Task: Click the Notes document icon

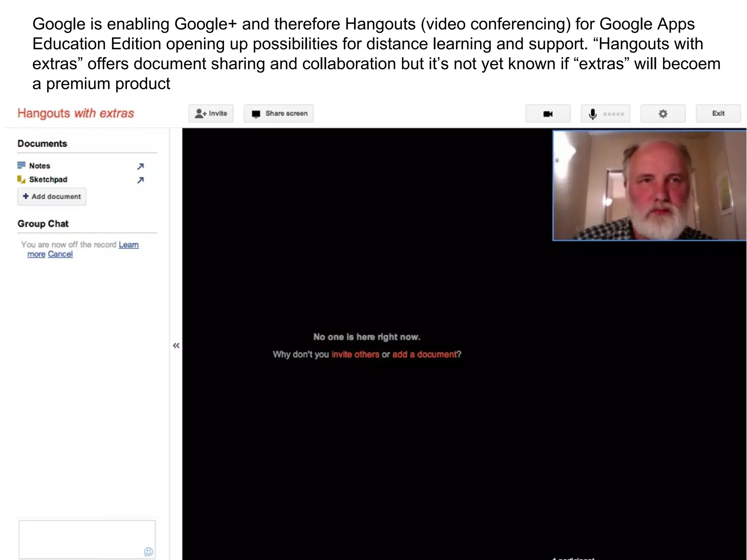Action: pyautogui.click(x=22, y=166)
